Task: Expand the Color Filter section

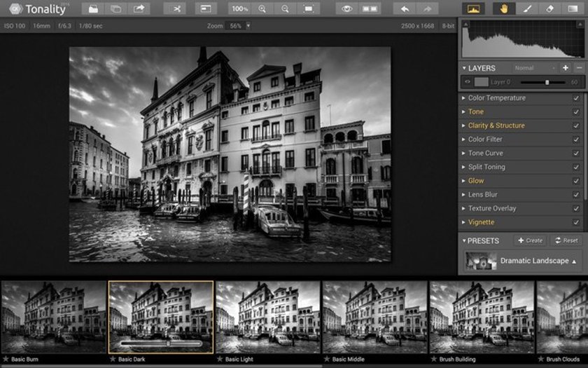Action: (x=464, y=139)
